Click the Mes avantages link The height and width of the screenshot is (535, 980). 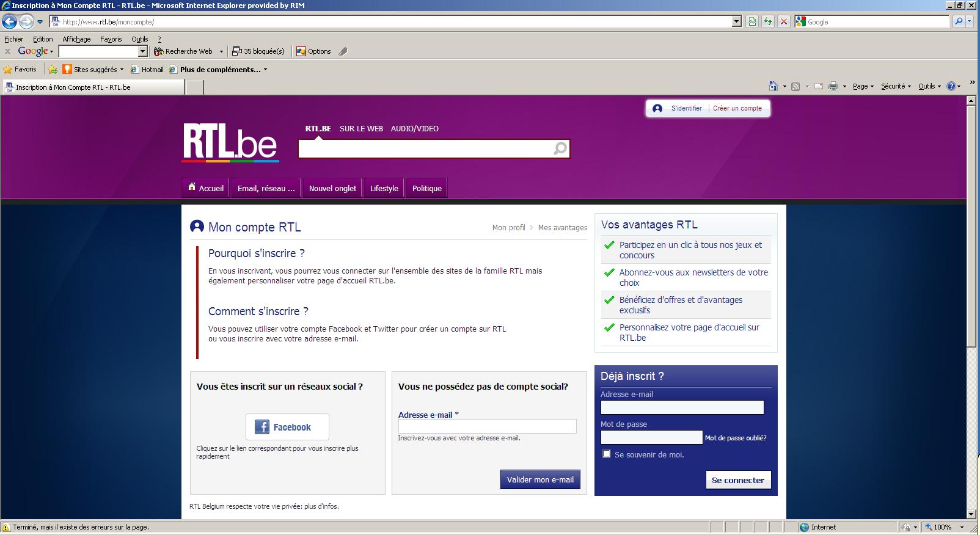coord(563,227)
